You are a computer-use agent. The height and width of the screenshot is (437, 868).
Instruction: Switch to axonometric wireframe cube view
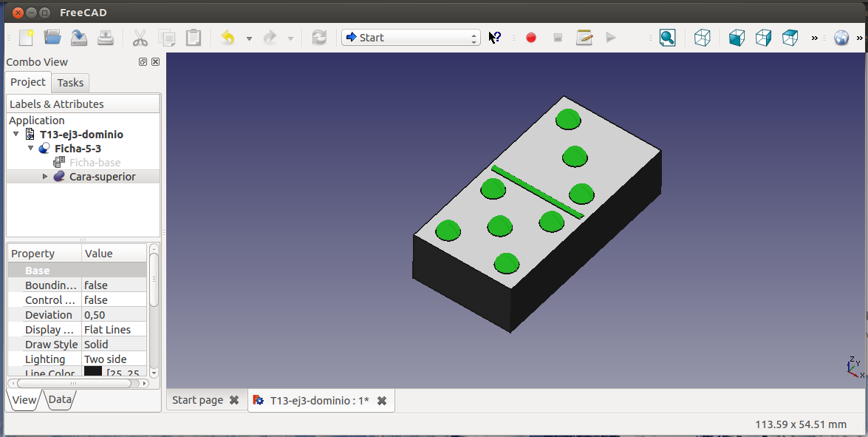coord(703,38)
